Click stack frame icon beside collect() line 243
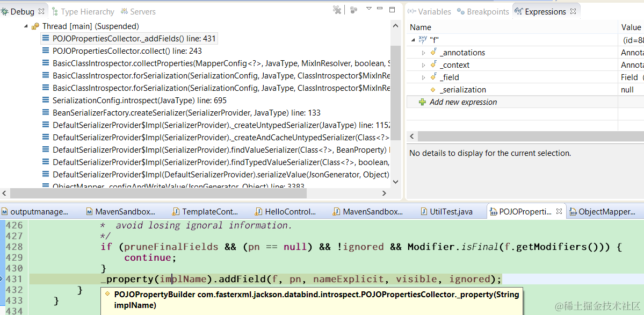 [46, 51]
